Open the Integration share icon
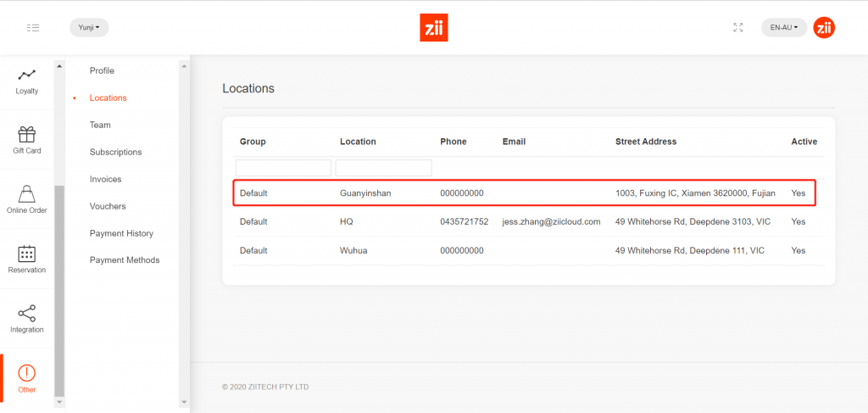The image size is (868, 413). point(27,314)
